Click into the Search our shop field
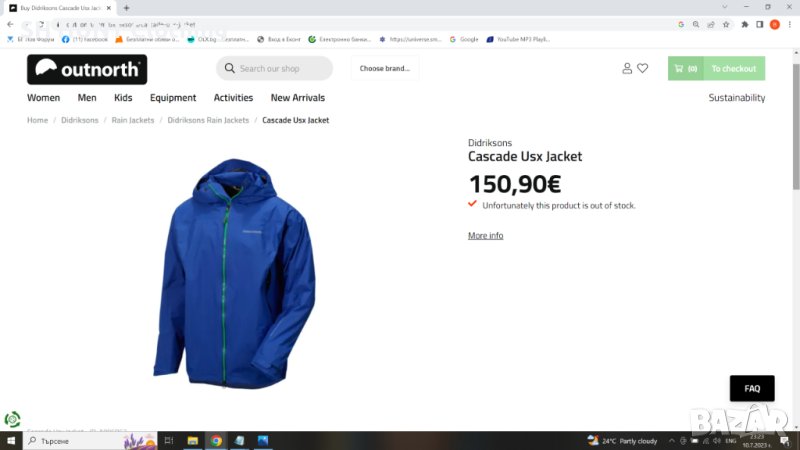The width and height of the screenshot is (800, 450). pyautogui.click(x=280, y=68)
